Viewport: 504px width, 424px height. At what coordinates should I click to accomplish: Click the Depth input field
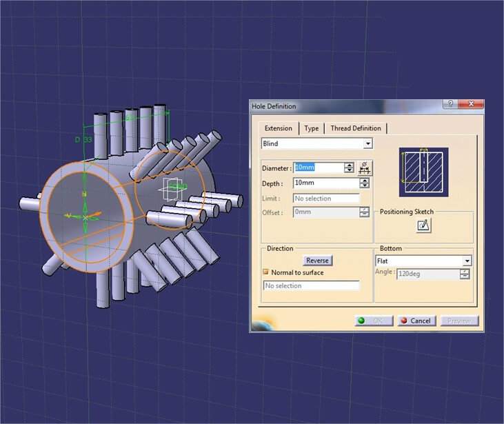pyautogui.click(x=326, y=183)
